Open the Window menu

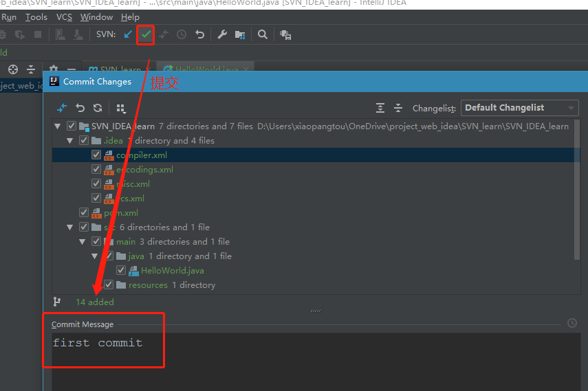pos(96,17)
